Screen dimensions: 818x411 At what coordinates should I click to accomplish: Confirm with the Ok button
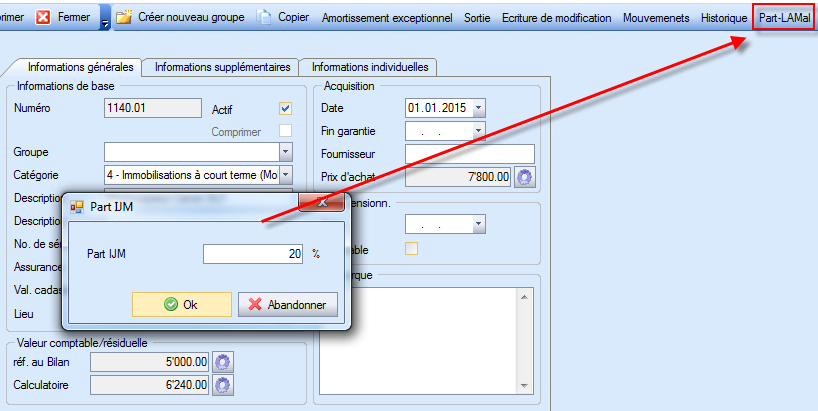coord(182,304)
